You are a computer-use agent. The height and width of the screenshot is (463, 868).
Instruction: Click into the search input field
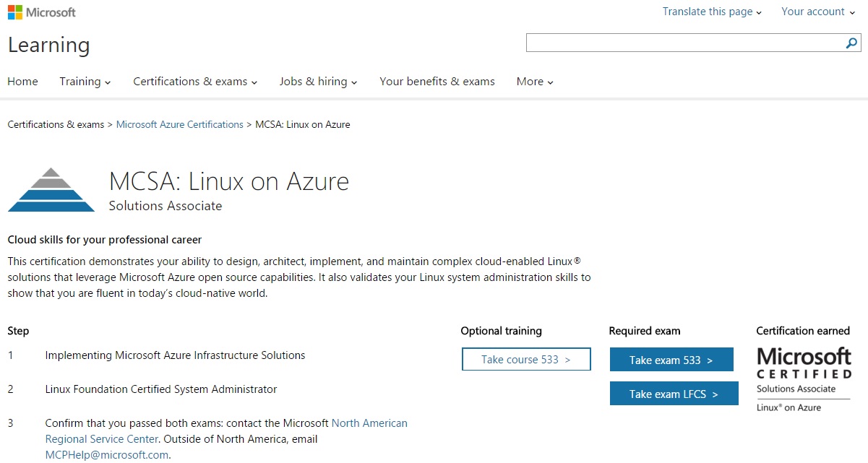[x=683, y=43]
